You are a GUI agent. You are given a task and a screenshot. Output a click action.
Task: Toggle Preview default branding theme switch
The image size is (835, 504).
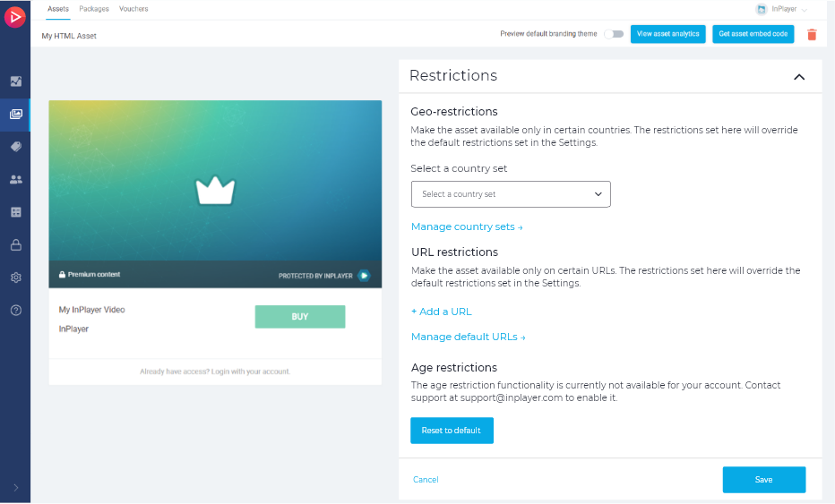tap(614, 34)
